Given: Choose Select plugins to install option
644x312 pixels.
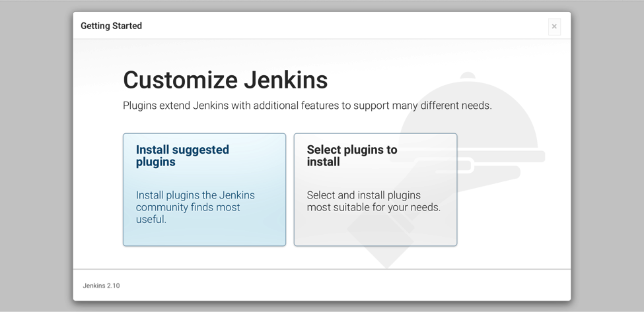Looking at the screenshot, I should pos(375,189).
